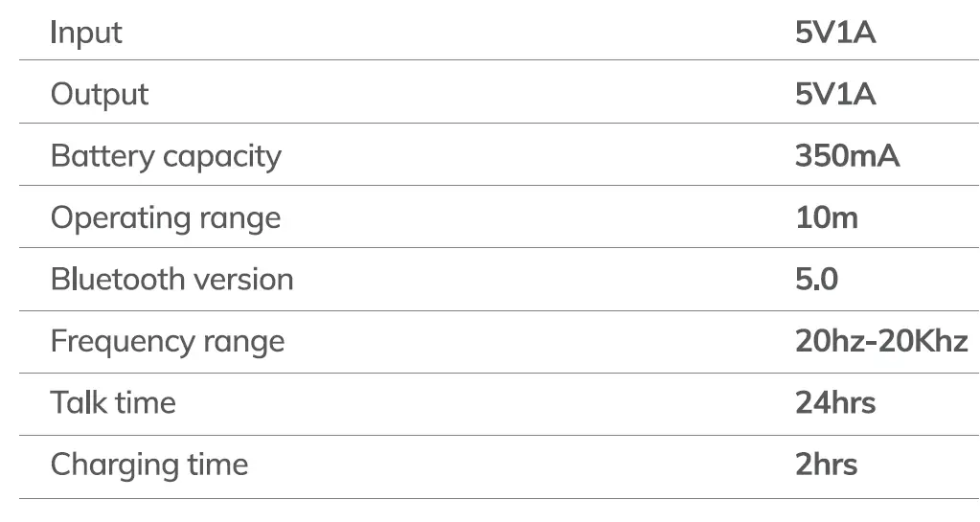980x522 pixels.
Task: Select the 5.0 version value
Action: (x=816, y=280)
